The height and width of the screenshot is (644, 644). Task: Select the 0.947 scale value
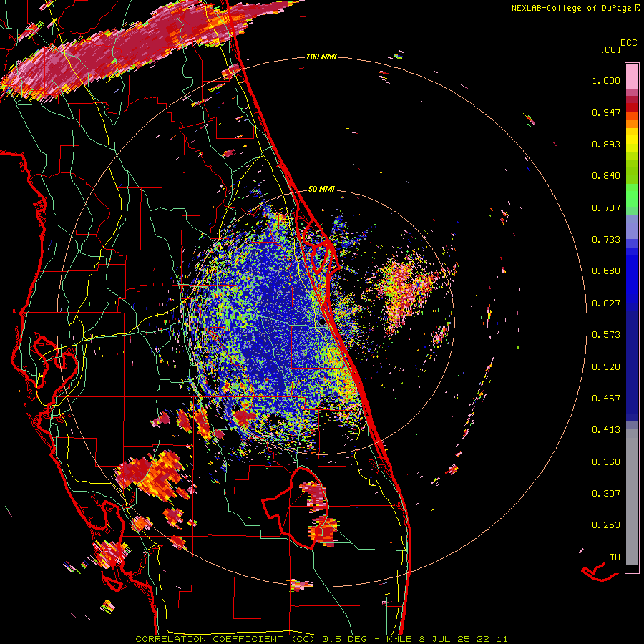coord(606,112)
